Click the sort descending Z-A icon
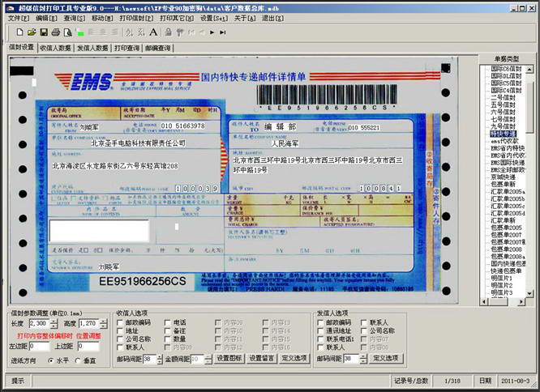 click(141, 32)
